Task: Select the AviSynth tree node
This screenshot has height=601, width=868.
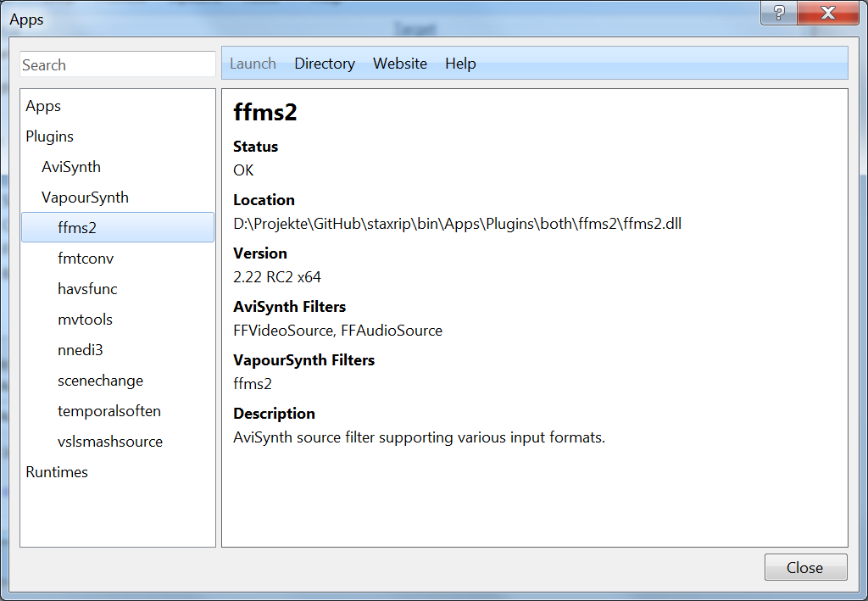Action: click(x=71, y=167)
